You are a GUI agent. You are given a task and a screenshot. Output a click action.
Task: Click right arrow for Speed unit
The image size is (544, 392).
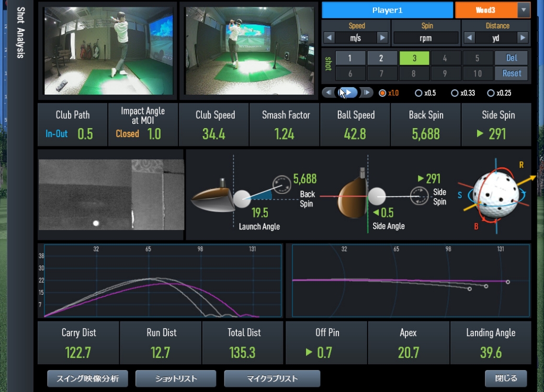pyautogui.click(x=382, y=38)
